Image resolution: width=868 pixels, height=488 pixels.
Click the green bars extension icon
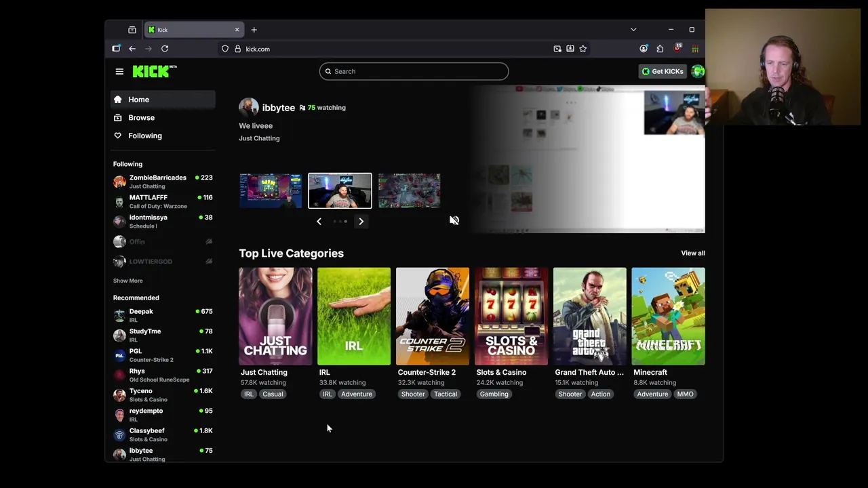[695, 49]
